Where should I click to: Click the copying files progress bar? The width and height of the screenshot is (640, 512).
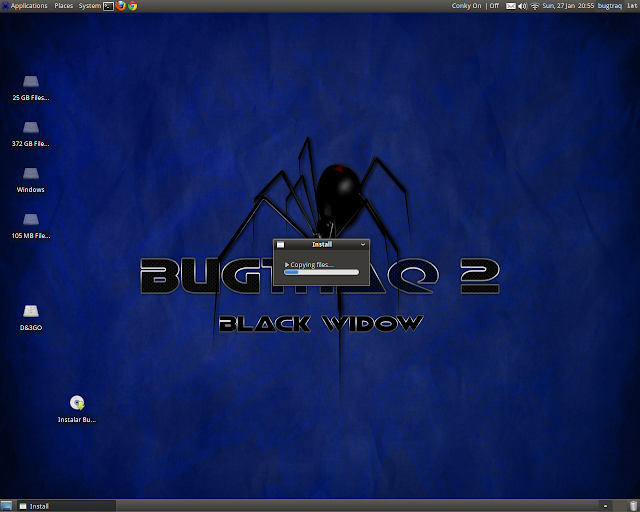pos(322,272)
